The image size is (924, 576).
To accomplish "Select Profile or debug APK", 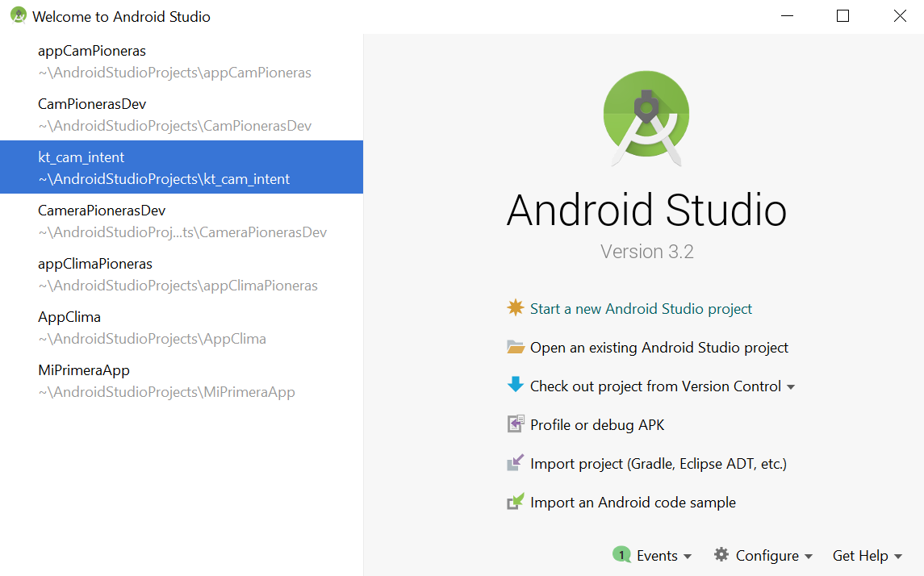I will [x=597, y=425].
